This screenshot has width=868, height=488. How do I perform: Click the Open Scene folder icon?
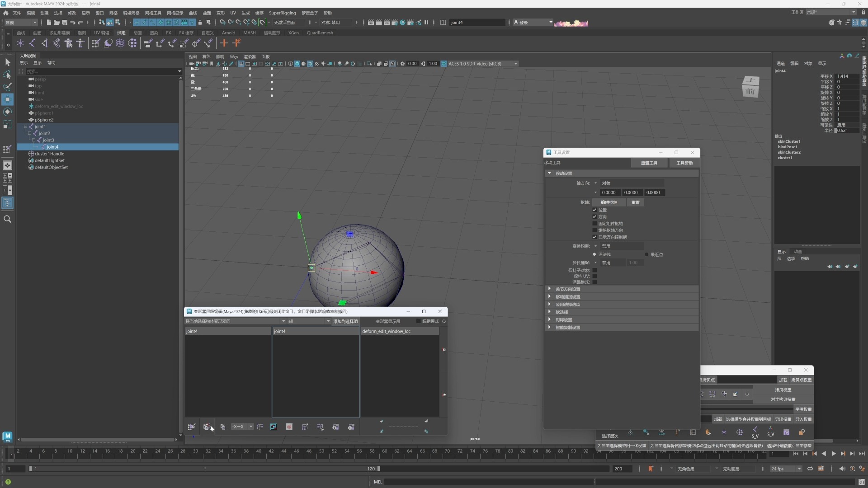[x=57, y=22]
